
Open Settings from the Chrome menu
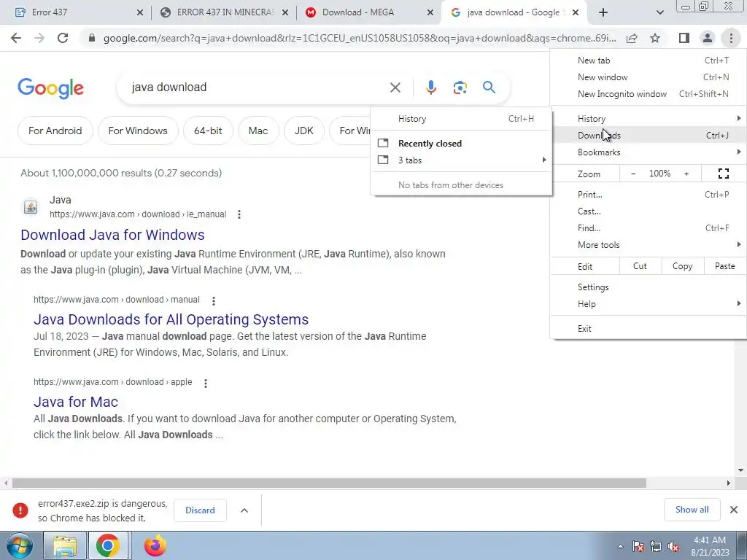pyautogui.click(x=649, y=287)
